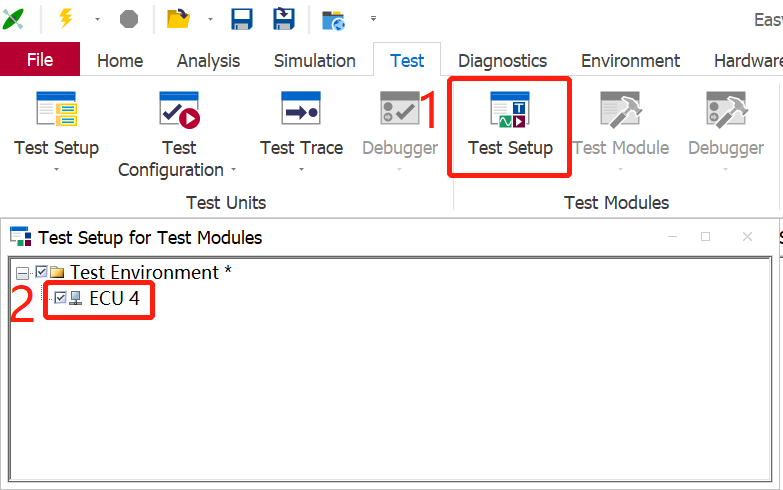Image resolution: width=783 pixels, height=490 pixels.
Task: Click the stop measurement circle icon
Action: (x=129, y=18)
